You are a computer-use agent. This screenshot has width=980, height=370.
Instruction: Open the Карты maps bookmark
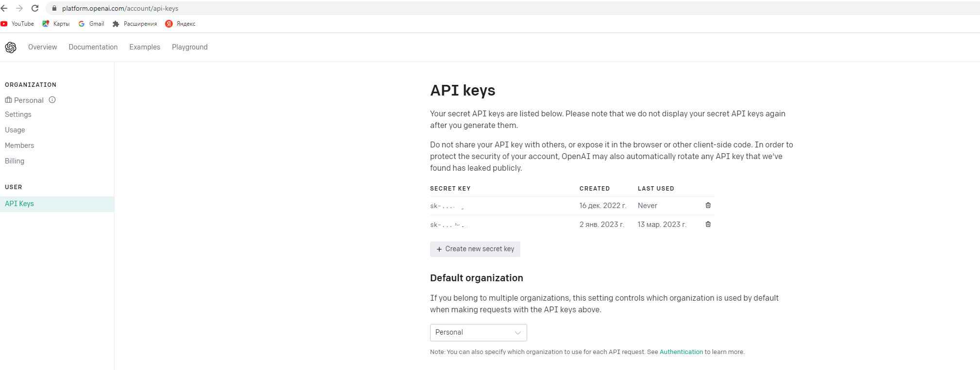[x=56, y=24]
